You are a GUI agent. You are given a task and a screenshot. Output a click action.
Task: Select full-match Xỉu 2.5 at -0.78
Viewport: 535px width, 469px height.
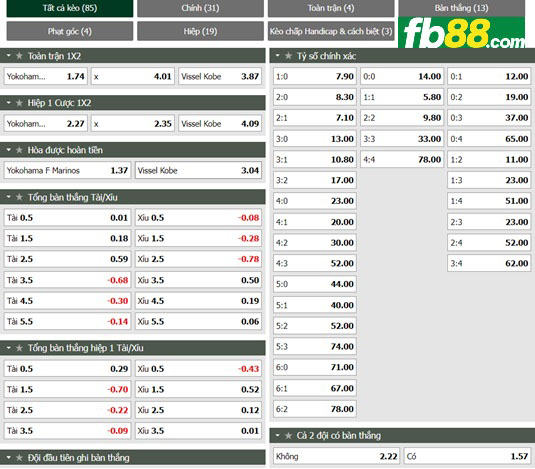coord(198,259)
